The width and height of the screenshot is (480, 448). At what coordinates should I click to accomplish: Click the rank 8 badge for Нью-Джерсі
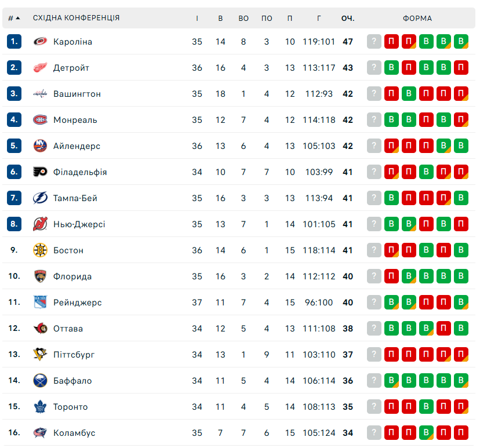[x=14, y=224]
